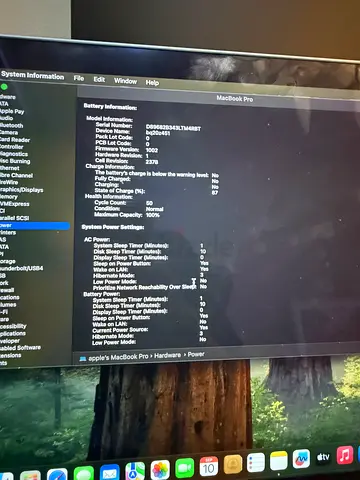
Task: Select Card Reader in the sidebar
Action: [x=15, y=140]
